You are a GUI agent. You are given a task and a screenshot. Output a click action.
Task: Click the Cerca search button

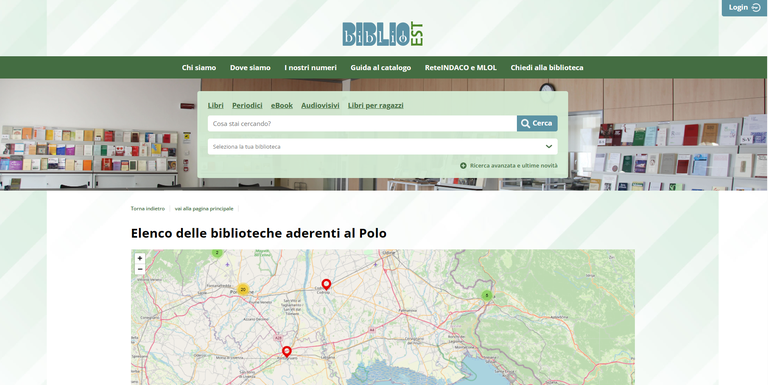tap(537, 123)
